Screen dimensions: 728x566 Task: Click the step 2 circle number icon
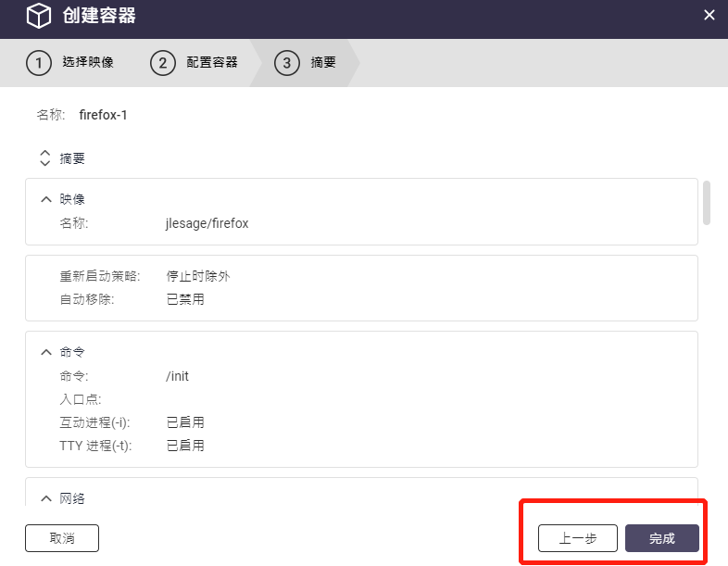(x=162, y=63)
